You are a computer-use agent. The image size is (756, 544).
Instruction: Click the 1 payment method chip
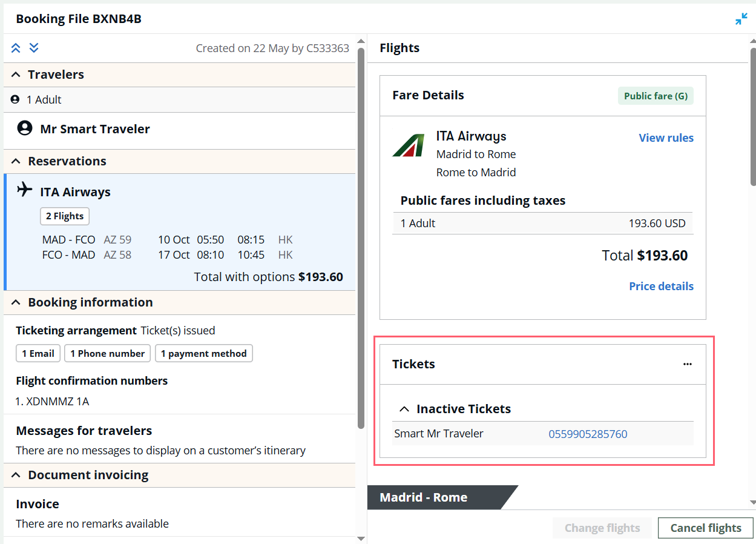click(204, 353)
